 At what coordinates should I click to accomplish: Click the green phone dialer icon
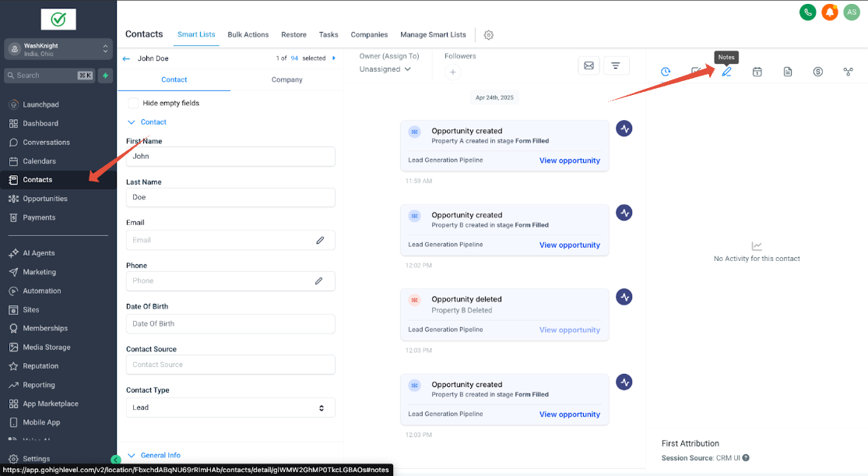808,12
